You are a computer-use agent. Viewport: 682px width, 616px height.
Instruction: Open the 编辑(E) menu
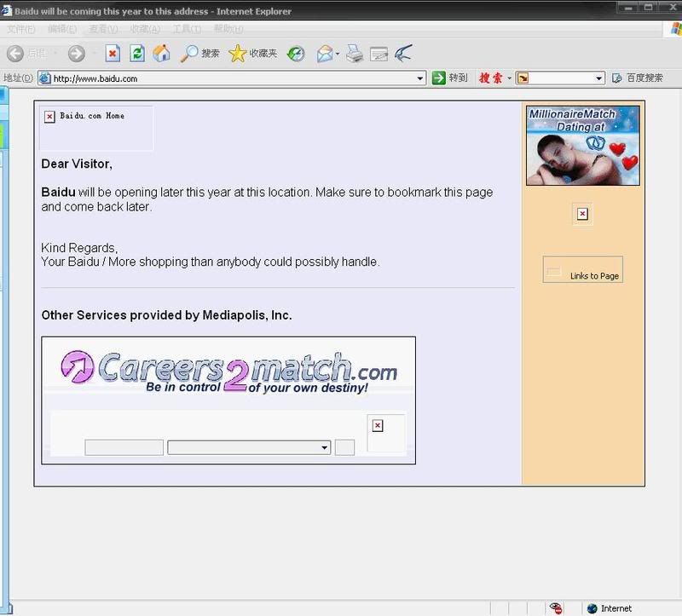click(x=61, y=29)
